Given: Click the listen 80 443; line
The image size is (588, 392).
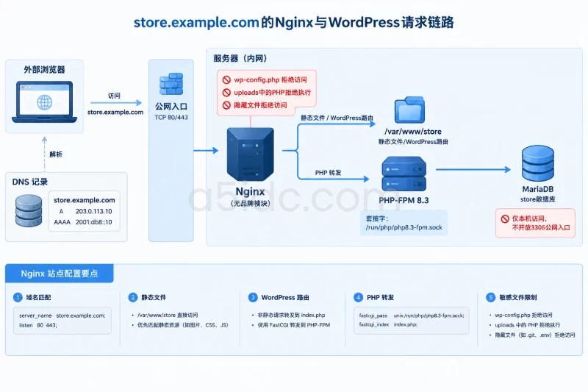Looking at the screenshot, I should [38, 325].
